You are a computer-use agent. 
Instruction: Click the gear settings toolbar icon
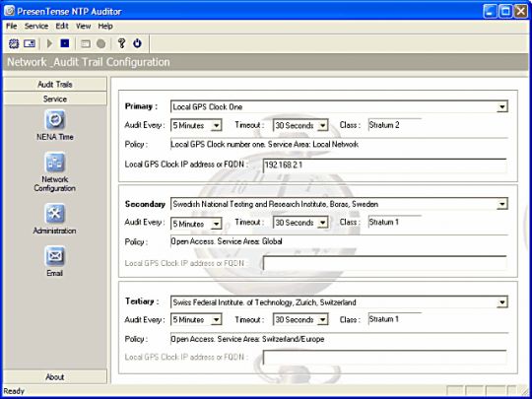click(14, 43)
